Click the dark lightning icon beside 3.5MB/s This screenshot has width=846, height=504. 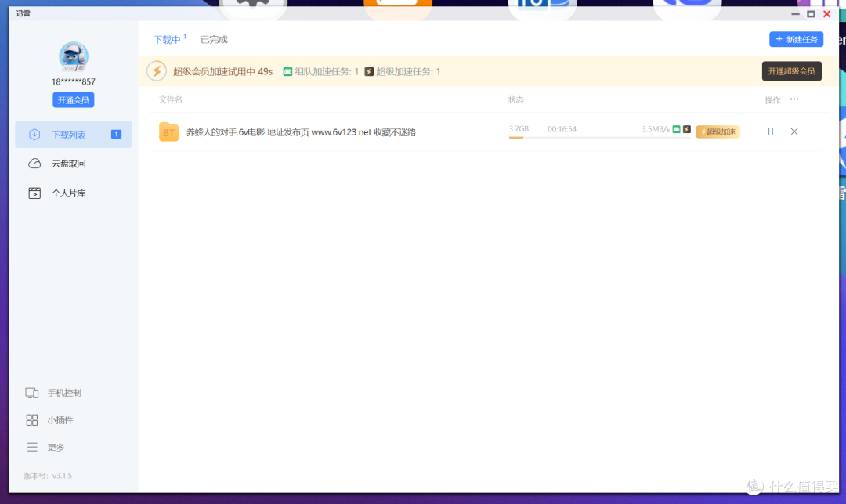pyautogui.click(x=687, y=129)
